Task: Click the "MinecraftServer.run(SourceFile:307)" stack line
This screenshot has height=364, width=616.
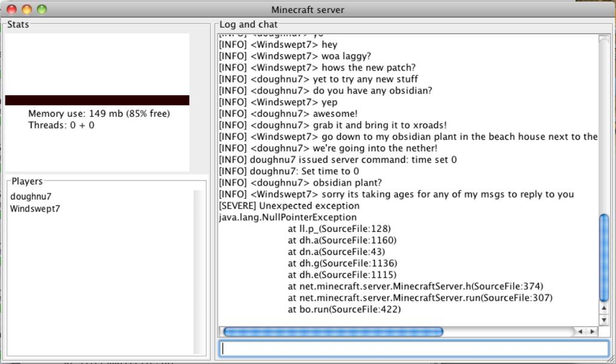Action: (x=420, y=298)
